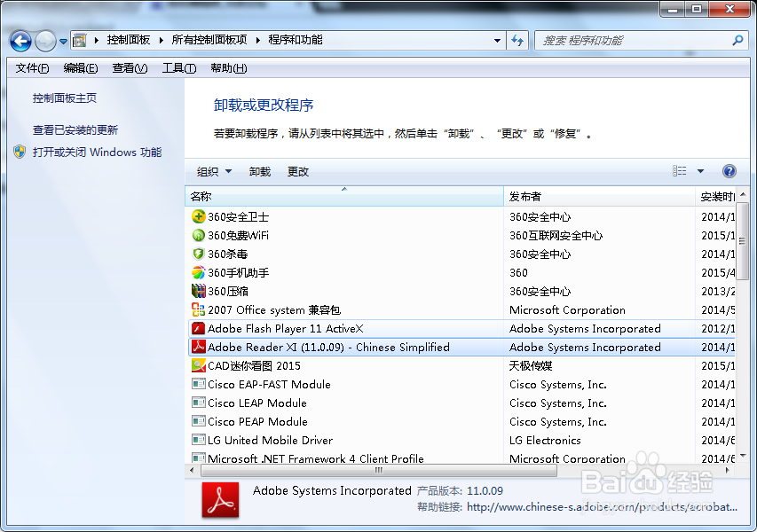Image resolution: width=757 pixels, height=532 pixels.
Task: Click the Control Panel icon in address bar
Action: click(79, 41)
